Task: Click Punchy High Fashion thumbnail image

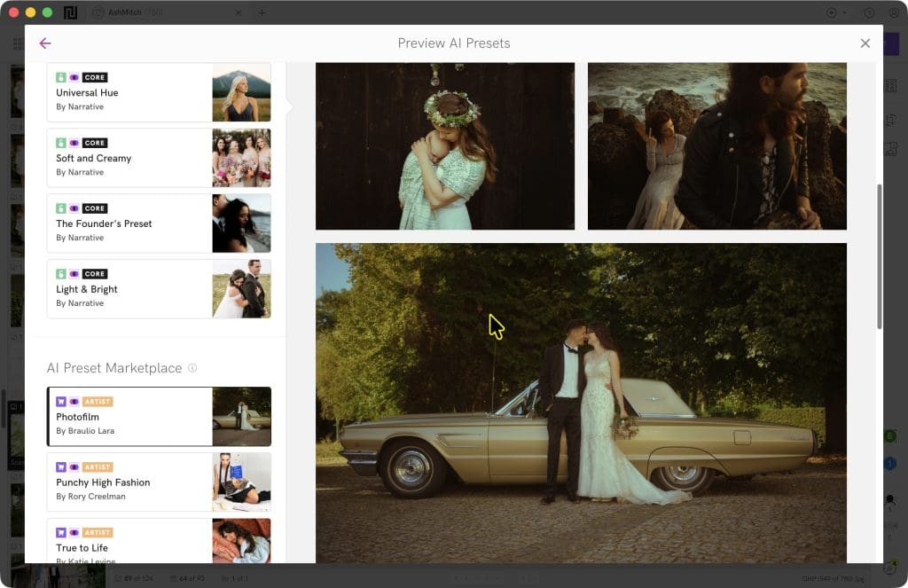Action: click(x=241, y=482)
